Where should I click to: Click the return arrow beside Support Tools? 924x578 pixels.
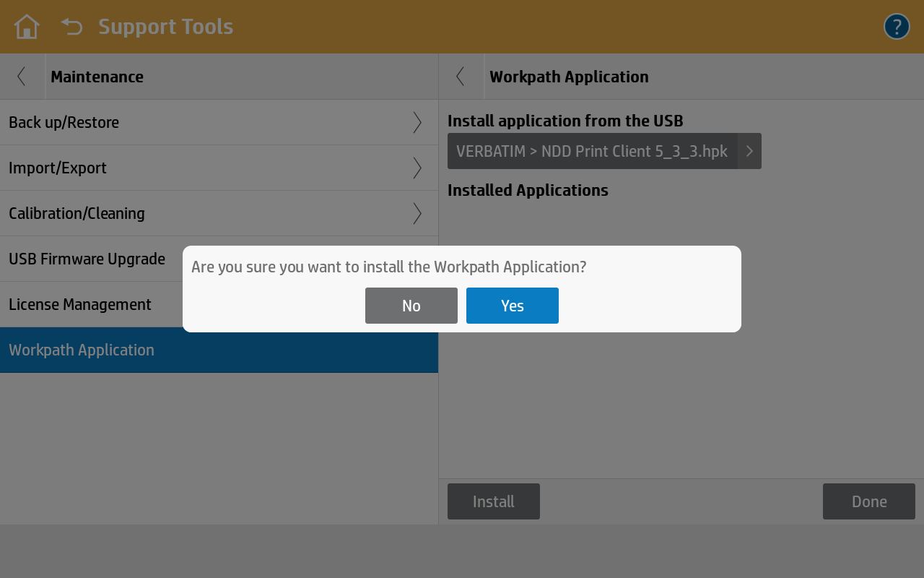[x=71, y=27]
